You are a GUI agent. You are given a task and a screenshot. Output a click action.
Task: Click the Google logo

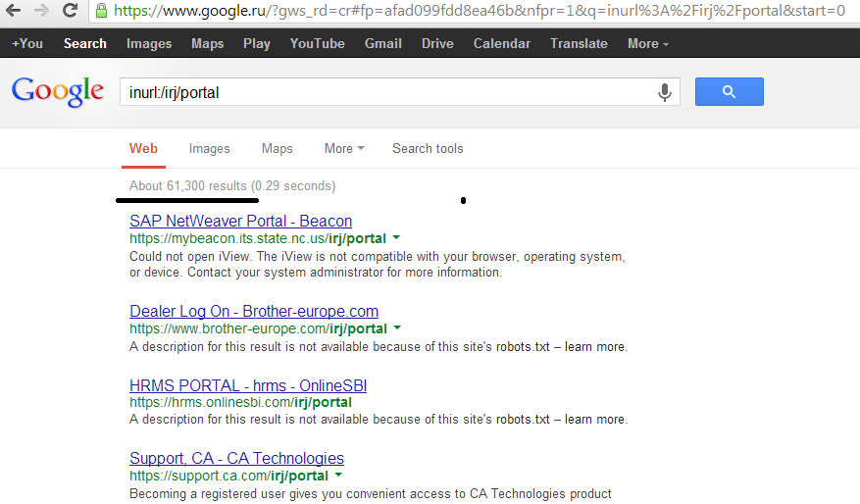[x=58, y=91]
